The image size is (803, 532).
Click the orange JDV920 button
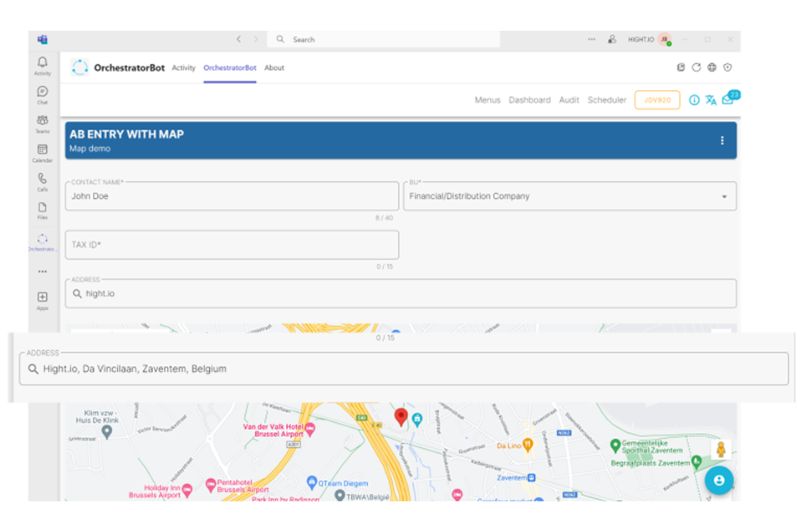click(x=657, y=100)
